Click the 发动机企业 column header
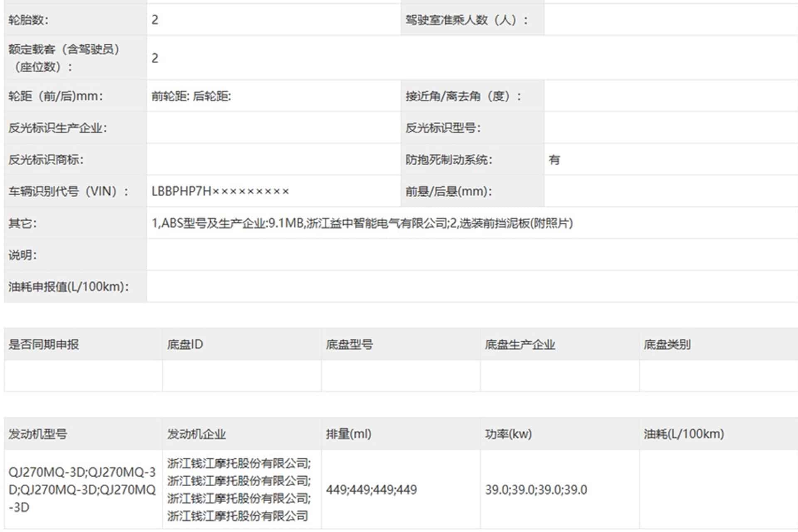798x532 pixels. (x=196, y=434)
